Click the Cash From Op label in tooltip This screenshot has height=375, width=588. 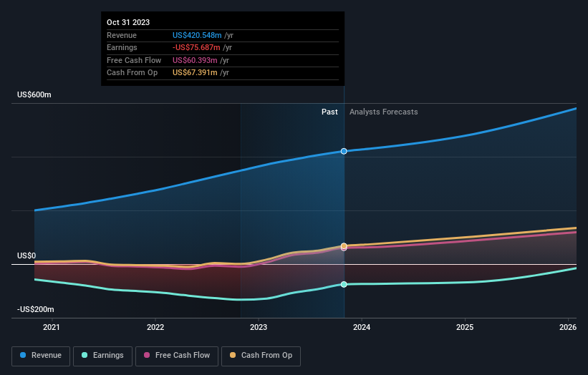click(x=132, y=73)
